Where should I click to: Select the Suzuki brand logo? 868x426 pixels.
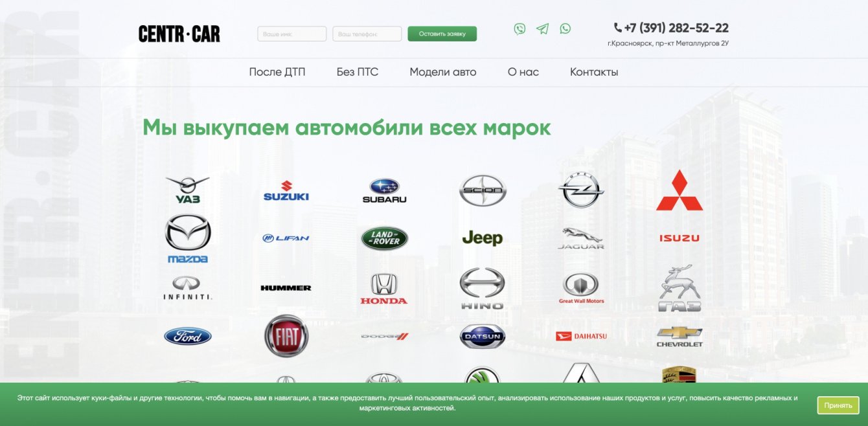click(x=286, y=191)
